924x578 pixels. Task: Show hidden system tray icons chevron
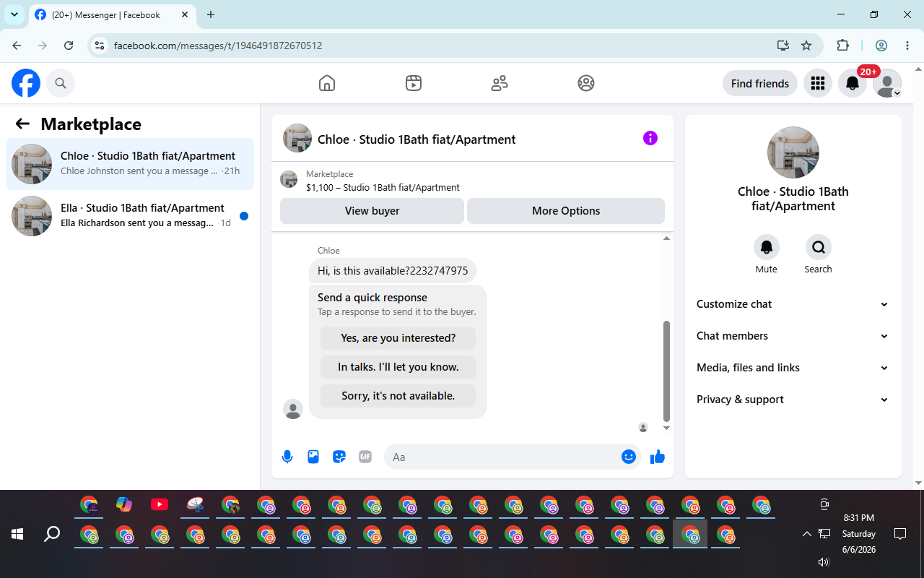[x=806, y=534]
